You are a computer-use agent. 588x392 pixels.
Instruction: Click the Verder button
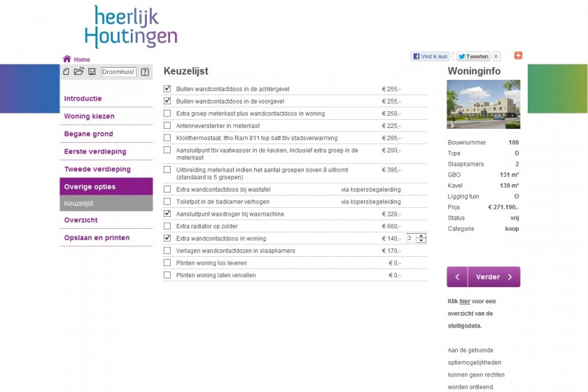[494, 276]
